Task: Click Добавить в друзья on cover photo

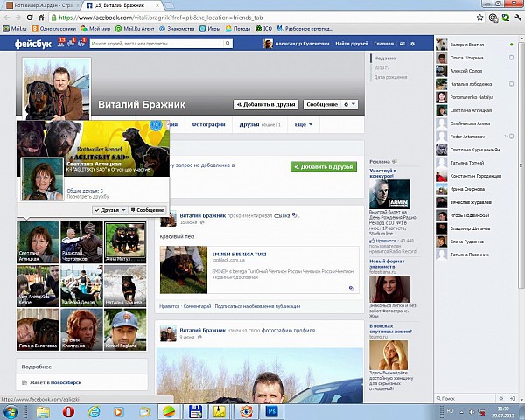Action: pyautogui.click(x=266, y=104)
